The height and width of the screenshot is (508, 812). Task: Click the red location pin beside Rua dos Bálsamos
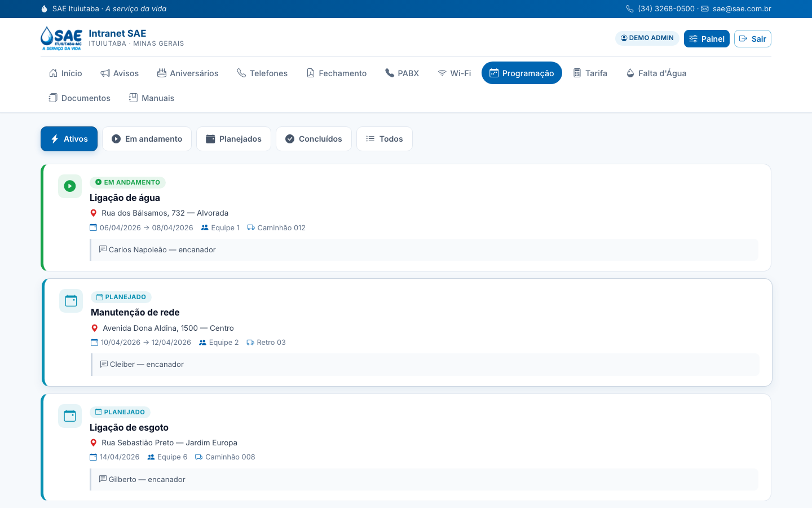click(x=94, y=213)
